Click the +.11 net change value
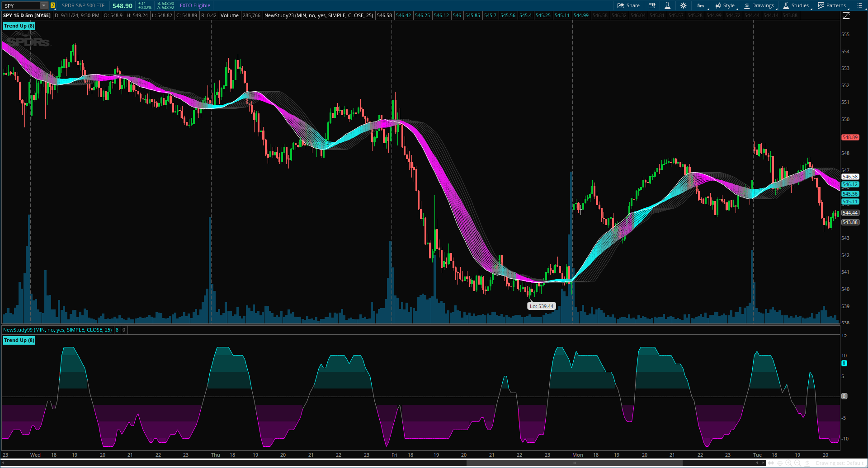This screenshot has width=868, height=468. click(142, 4)
